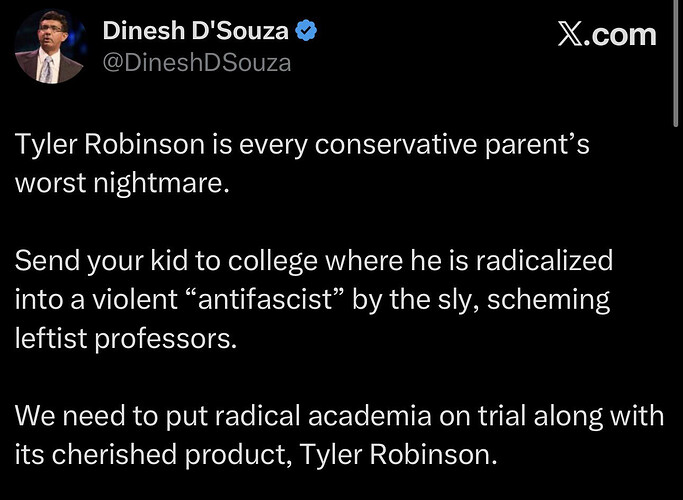
Task: Click the words "leftist professors."
Action: pos(128,338)
